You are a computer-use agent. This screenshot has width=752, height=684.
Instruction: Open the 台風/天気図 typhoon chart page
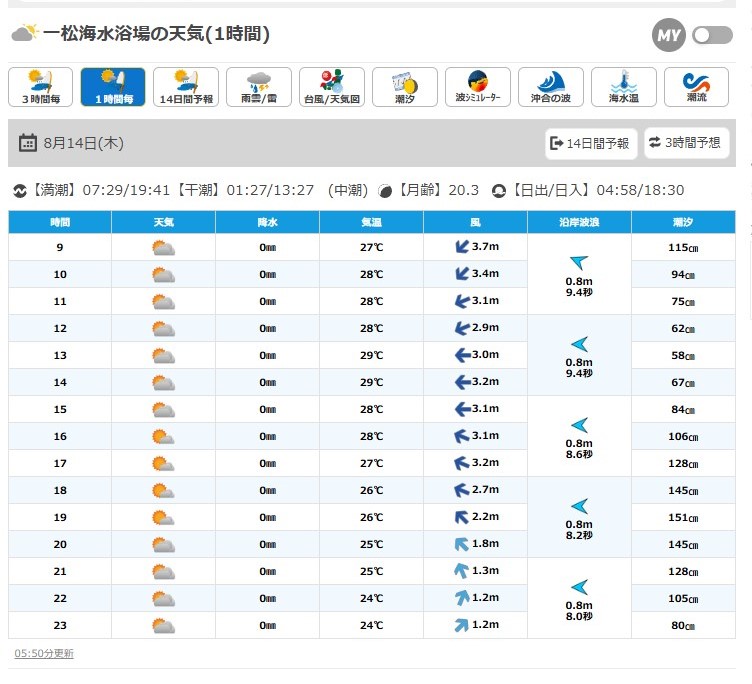click(332, 87)
